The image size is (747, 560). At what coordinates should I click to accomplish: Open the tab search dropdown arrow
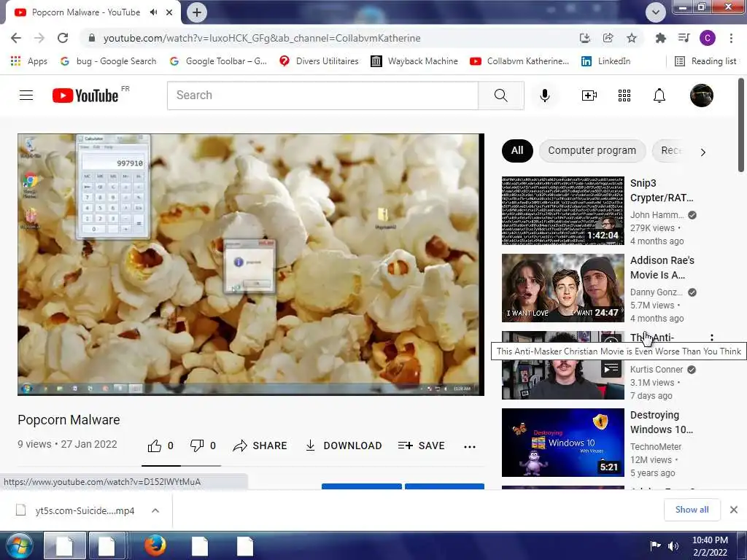(x=656, y=12)
